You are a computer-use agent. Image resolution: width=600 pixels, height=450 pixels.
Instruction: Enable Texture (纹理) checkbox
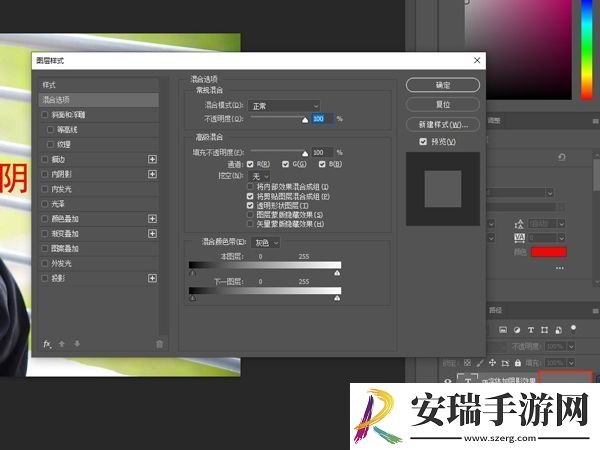coord(50,144)
